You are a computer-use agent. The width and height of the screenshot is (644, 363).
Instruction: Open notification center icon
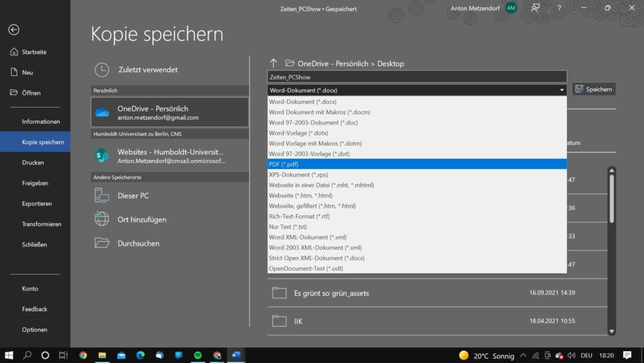click(627, 355)
